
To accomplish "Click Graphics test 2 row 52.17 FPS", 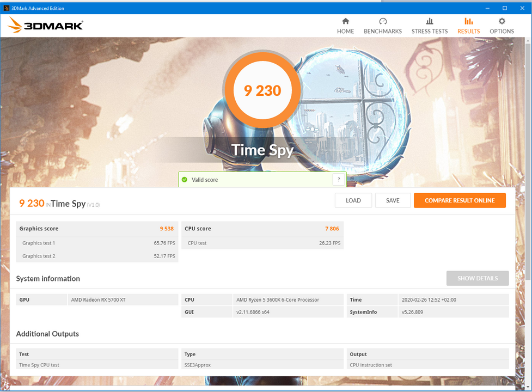I will click(97, 256).
